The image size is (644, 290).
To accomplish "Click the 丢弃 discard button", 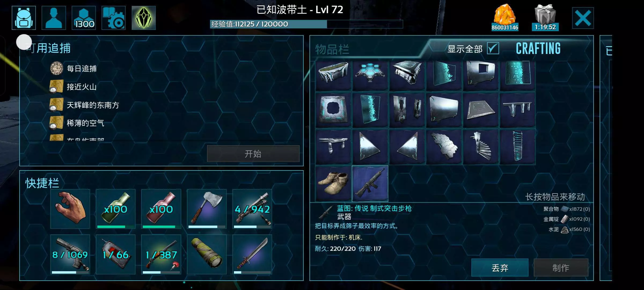I will (x=500, y=268).
